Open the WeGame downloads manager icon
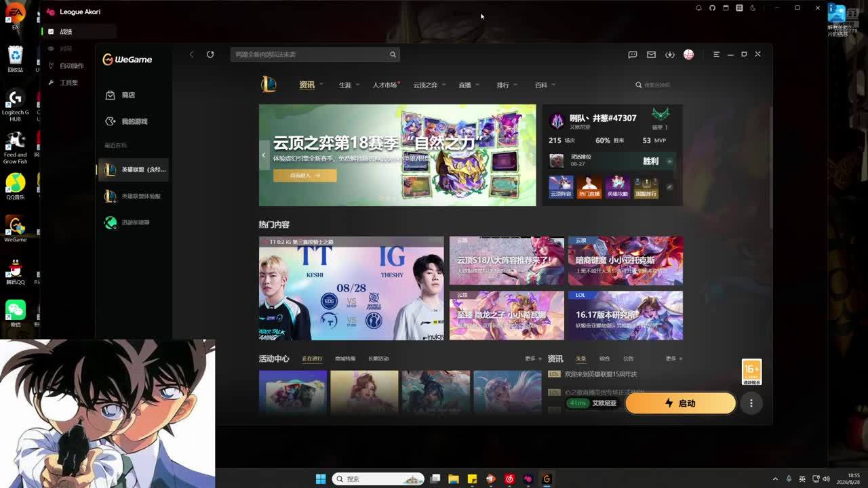 (x=670, y=54)
